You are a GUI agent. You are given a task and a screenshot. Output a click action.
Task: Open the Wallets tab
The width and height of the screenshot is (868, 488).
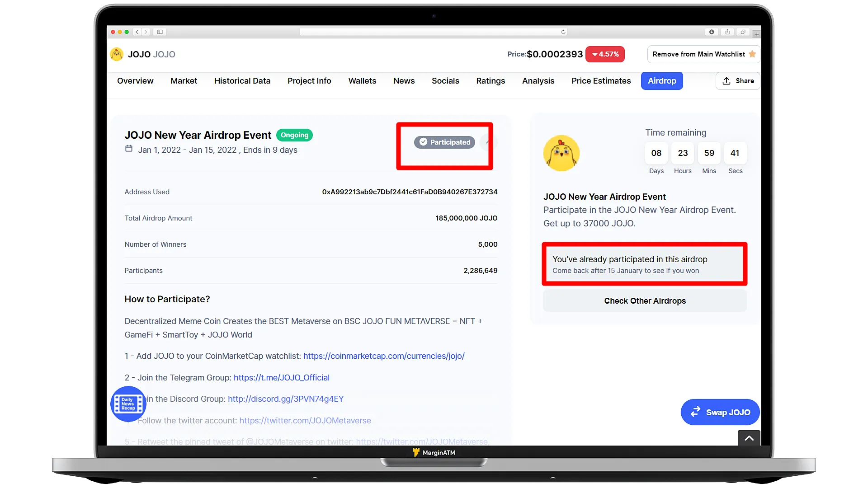(x=362, y=81)
